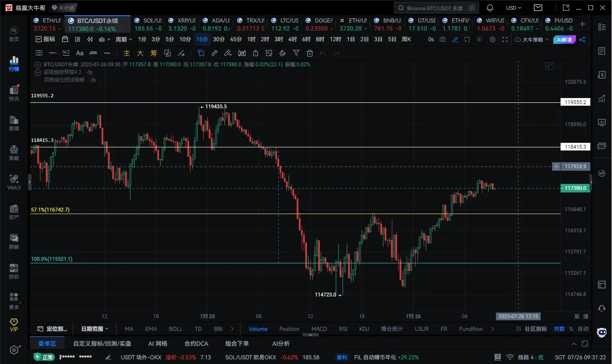Select the 4时 timeframe
The width and height of the screenshot is (612, 364).
tap(292, 39)
